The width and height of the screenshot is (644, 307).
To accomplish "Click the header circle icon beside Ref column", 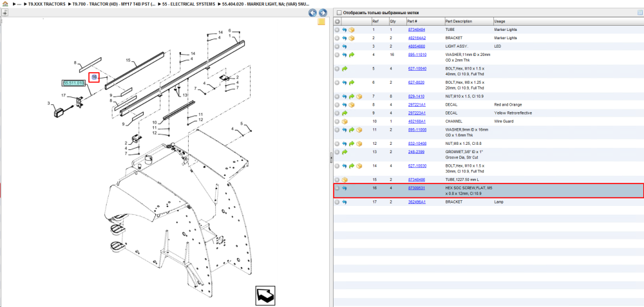I will (337, 21).
